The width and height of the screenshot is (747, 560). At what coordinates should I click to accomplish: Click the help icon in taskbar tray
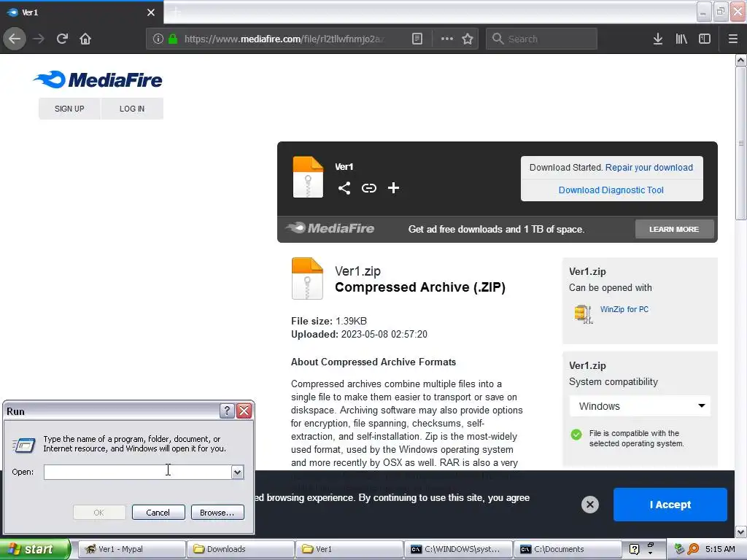click(x=634, y=549)
